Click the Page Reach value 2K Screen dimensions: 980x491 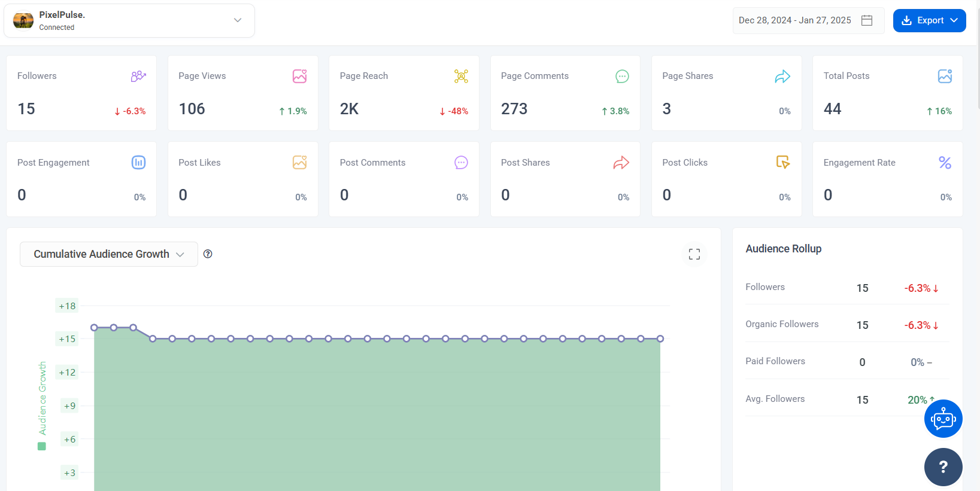[349, 109]
